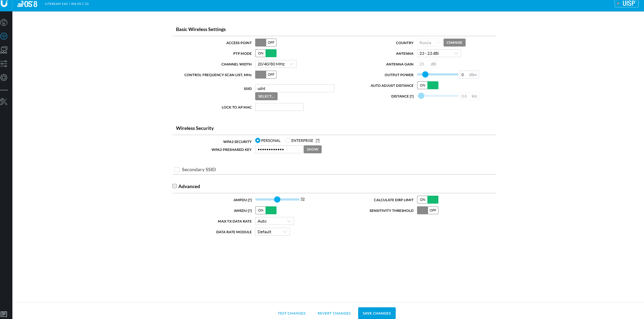The width and height of the screenshot is (644, 319).
Task: Open the Services sliders icon in sidebar
Action: pyautogui.click(x=4, y=64)
